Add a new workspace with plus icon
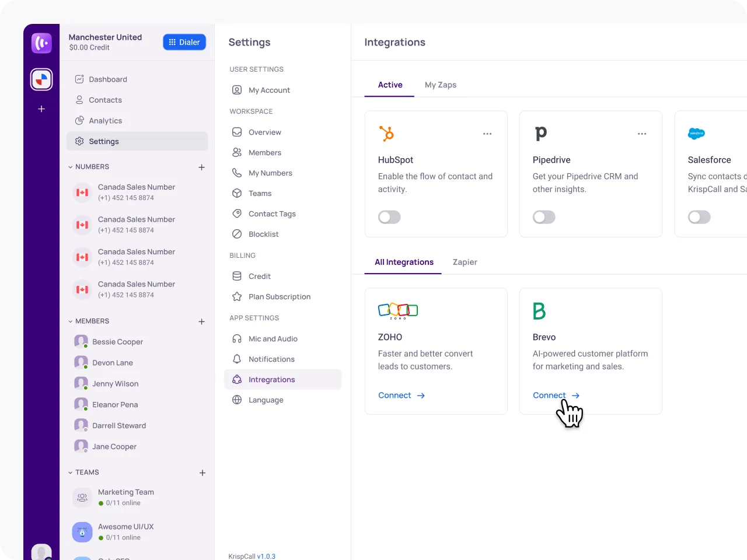747x560 pixels. [x=41, y=109]
